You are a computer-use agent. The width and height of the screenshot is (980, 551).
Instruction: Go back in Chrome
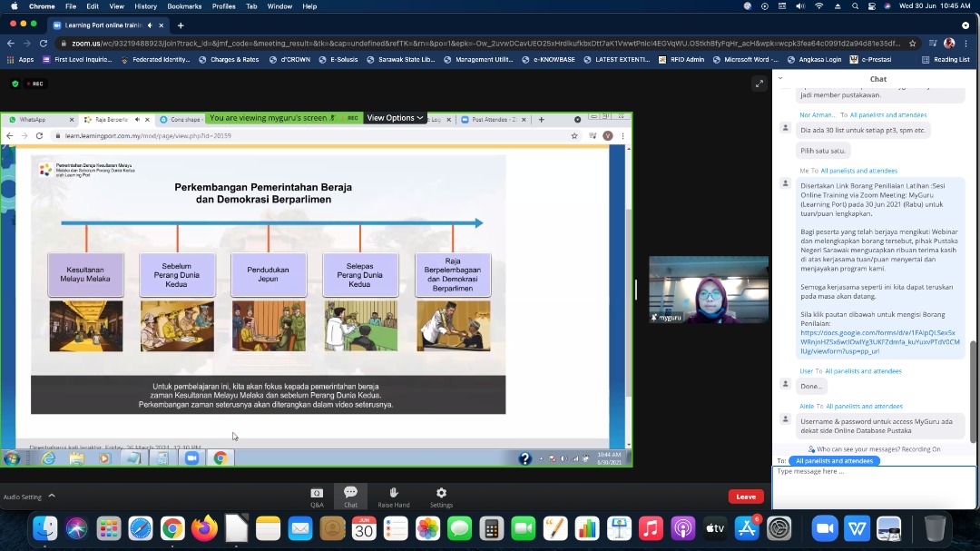click(x=11, y=44)
